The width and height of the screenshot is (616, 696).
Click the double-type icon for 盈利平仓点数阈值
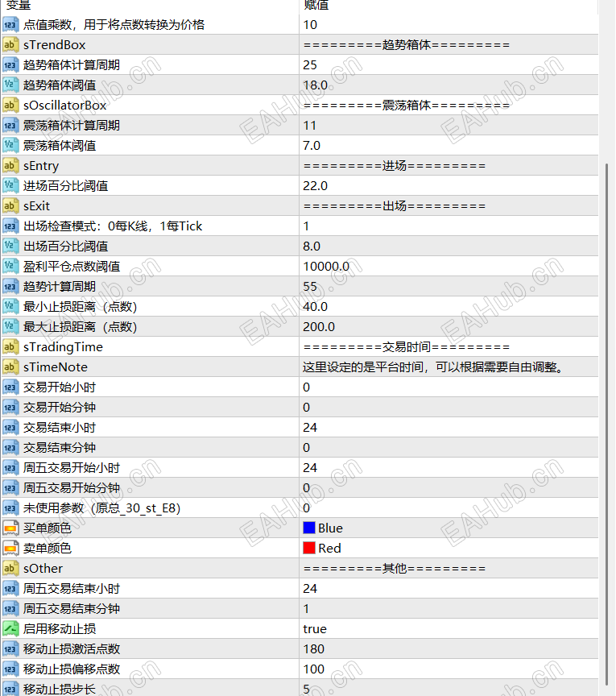[x=10, y=266]
